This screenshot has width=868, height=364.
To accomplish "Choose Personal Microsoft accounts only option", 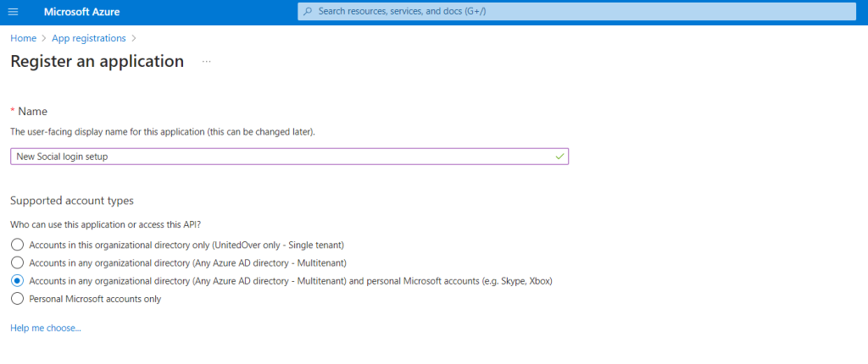I will (x=17, y=299).
